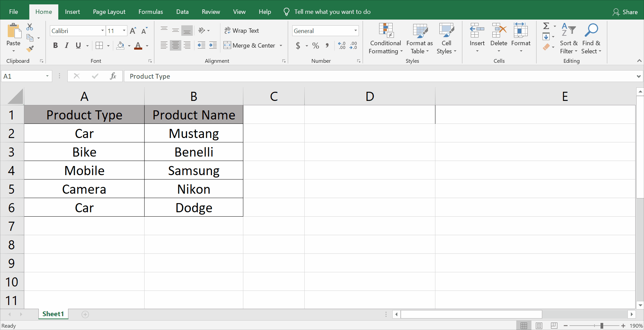Click the Insert button in Cells group
Image resolution: width=644 pixels, height=330 pixels.
pyautogui.click(x=477, y=37)
